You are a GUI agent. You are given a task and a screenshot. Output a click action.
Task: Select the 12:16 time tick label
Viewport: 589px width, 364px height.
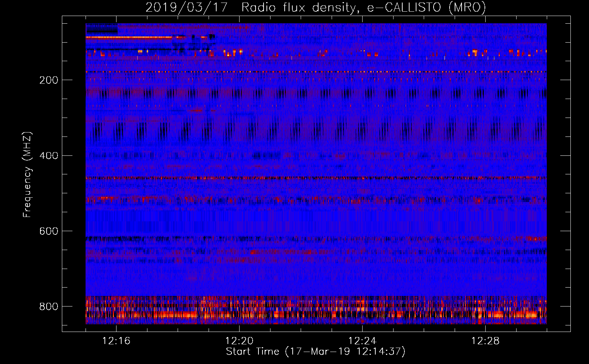(116, 341)
